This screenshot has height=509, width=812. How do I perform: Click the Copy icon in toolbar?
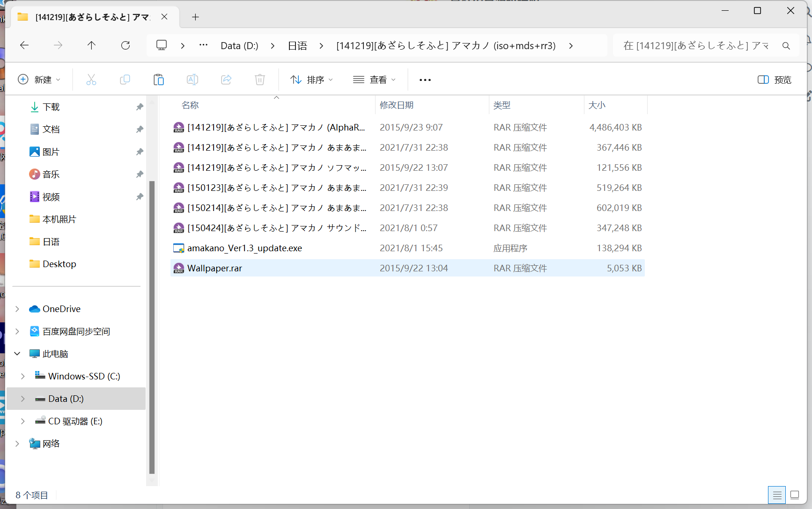click(125, 80)
